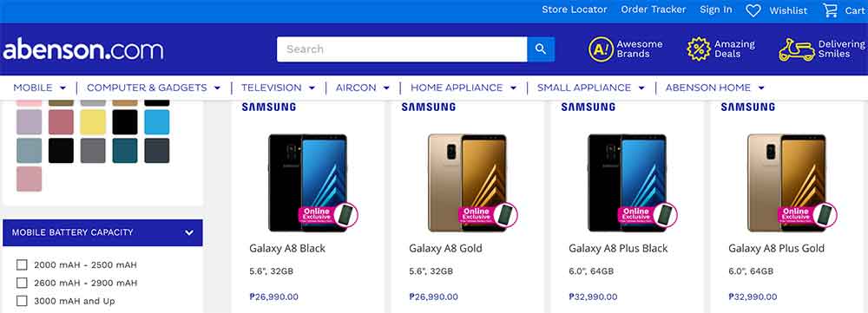Click the magnifier search button
Screen dimensions: 868x313
541,49
